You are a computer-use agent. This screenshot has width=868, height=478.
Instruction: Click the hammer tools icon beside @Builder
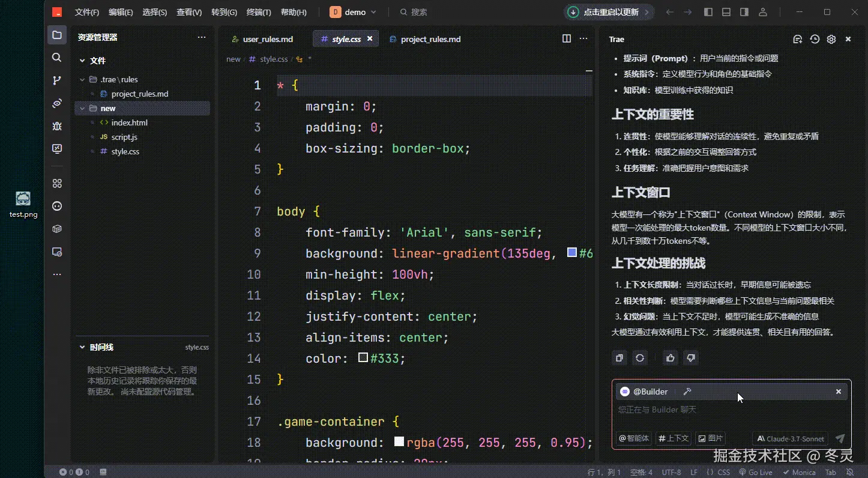(x=687, y=392)
